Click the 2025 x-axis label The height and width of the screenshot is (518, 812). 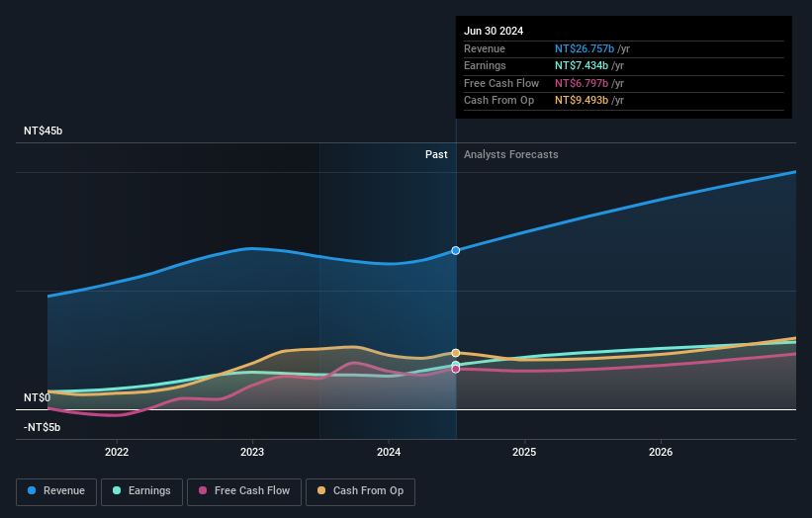click(x=524, y=452)
